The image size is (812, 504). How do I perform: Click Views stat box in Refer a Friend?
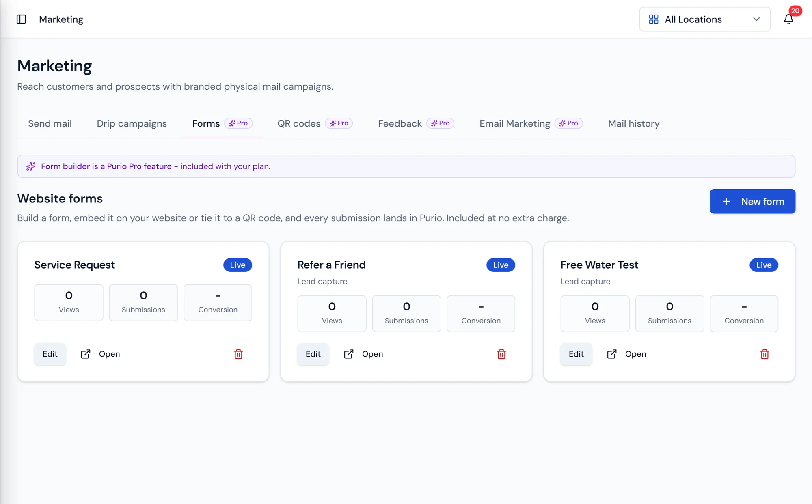click(332, 313)
